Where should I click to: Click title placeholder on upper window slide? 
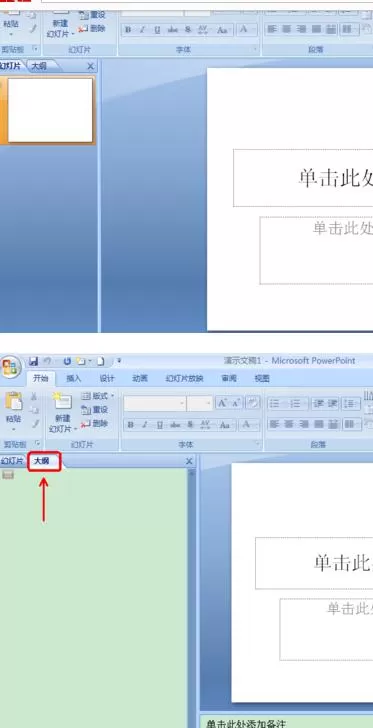click(303, 178)
